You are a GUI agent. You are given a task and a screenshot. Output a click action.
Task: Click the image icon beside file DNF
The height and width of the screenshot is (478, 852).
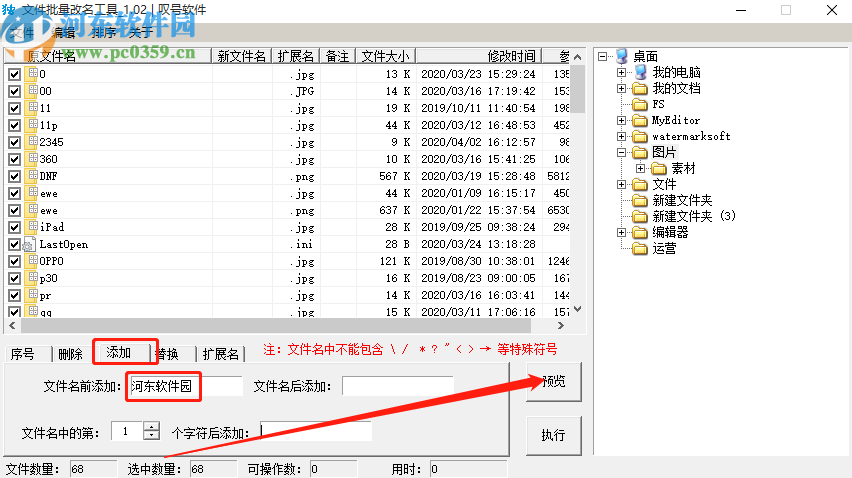coord(32,175)
